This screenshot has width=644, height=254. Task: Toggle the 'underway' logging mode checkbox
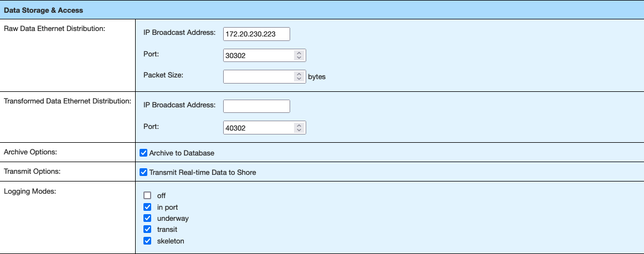[147, 218]
